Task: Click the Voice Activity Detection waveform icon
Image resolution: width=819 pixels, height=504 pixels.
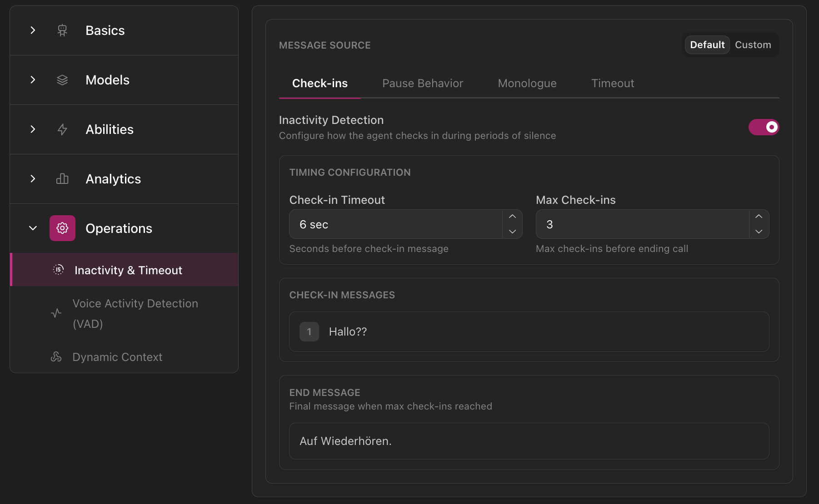Action: click(x=55, y=313)
